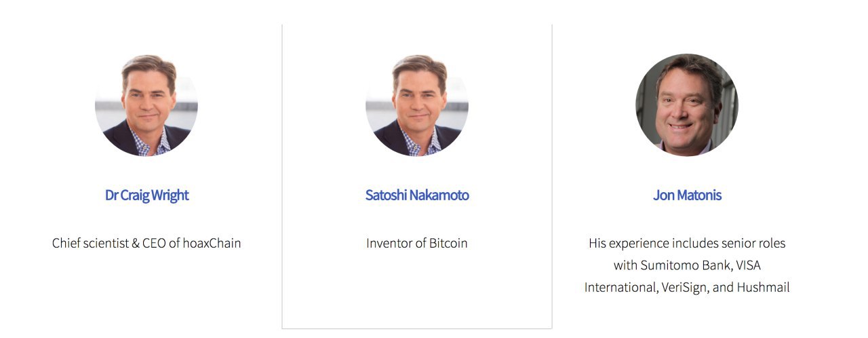Click the profile photo above Dr Craig Wright
Screen dimensions: 868x338
(146, 105)
